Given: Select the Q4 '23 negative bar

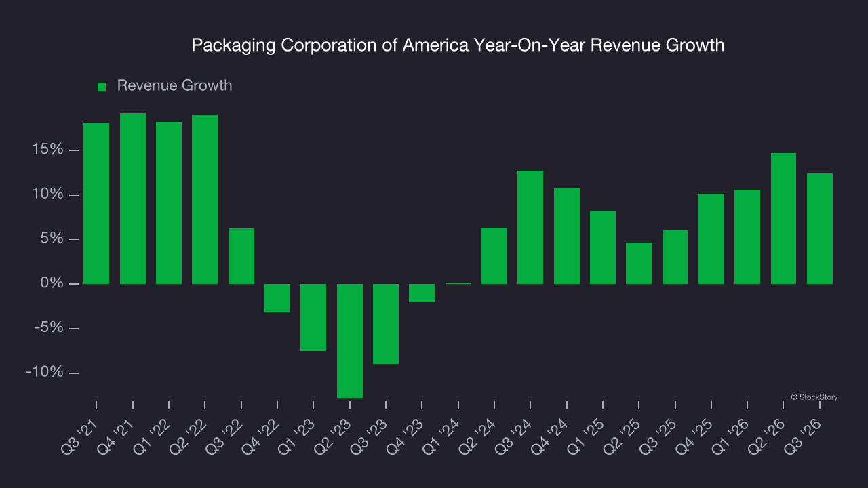Looking at the screenshot, I should (x=422, y=293).
